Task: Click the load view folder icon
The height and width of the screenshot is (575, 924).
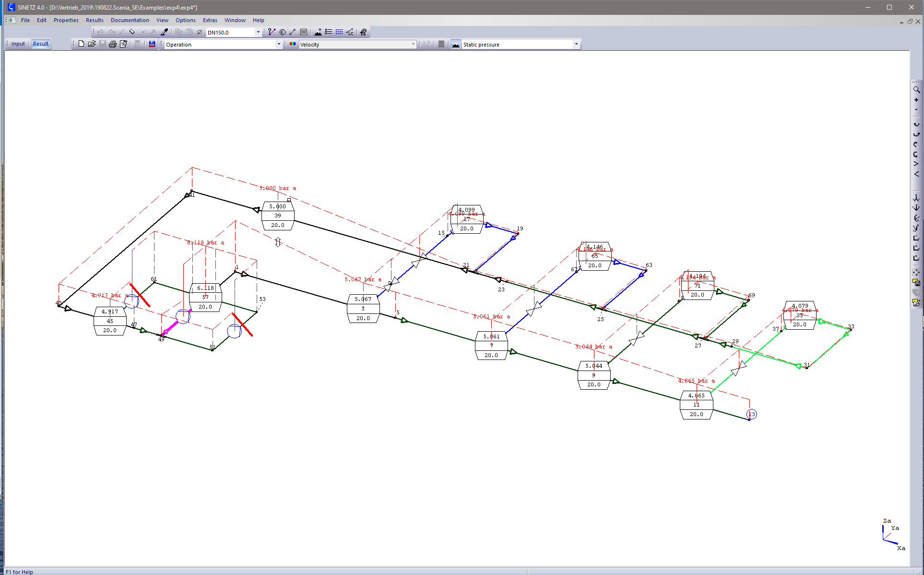Action: pos(916,302)
